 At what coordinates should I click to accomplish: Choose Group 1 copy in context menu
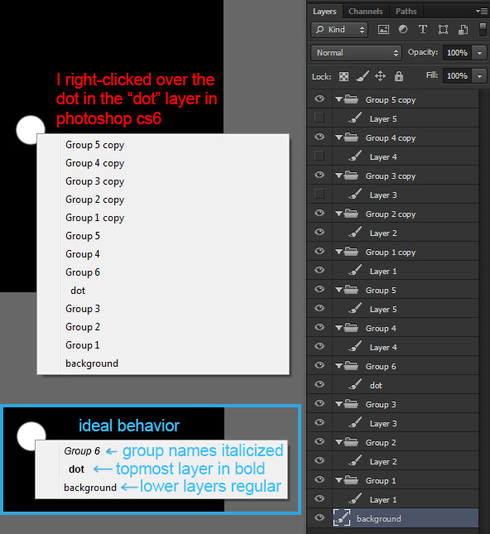click(x=163, y=218)
